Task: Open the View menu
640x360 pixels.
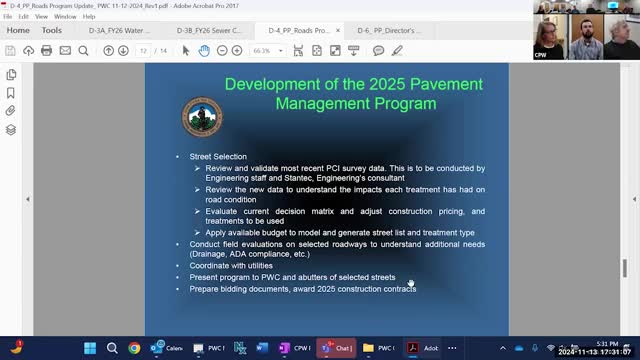Action: point(41,17)
